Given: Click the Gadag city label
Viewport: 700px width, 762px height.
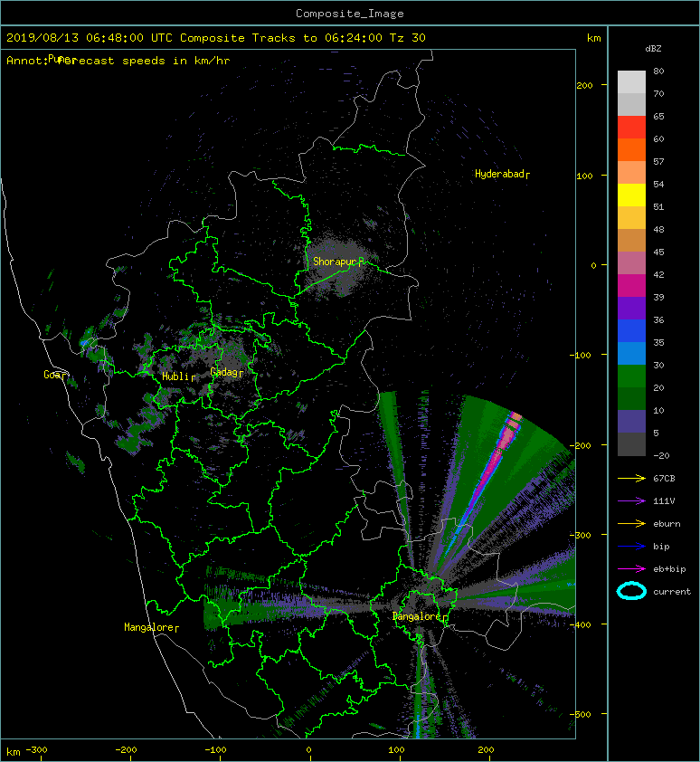Looking at the screenshot, I should [x=224, y=372].
